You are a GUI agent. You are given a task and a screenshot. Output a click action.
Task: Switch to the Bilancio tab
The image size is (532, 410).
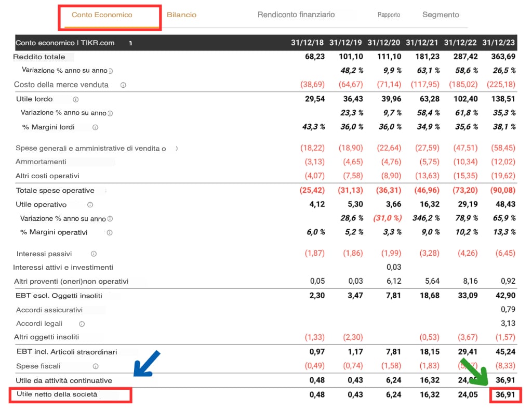point(181,15)
